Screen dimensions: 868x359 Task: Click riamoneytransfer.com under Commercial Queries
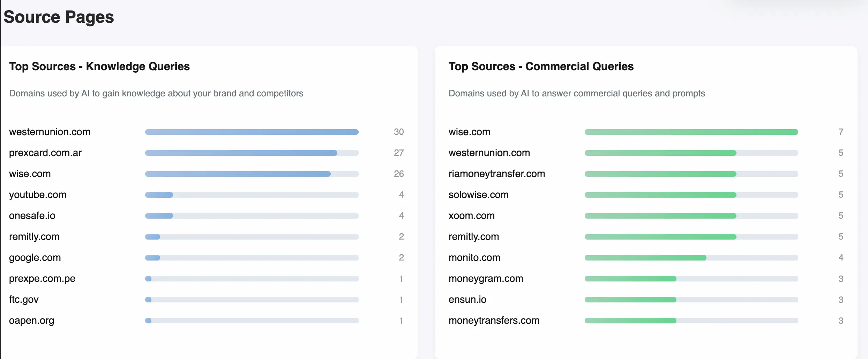click(496, 174)
